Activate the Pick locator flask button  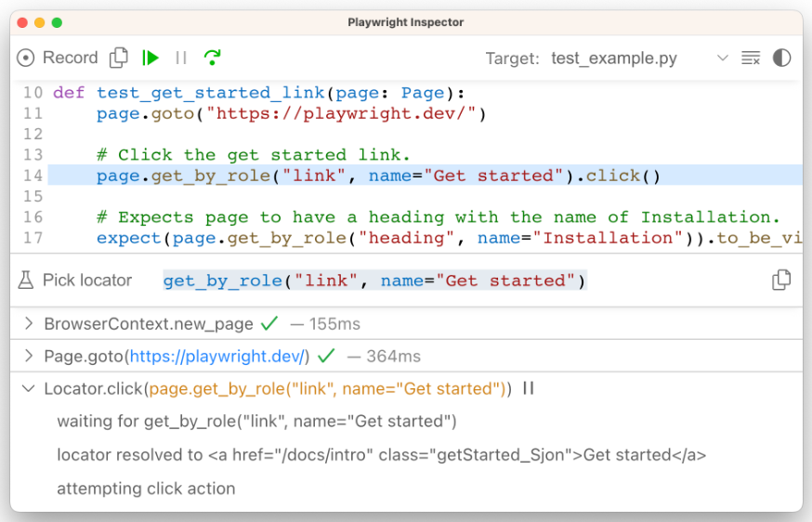click(x=75, y=280)
